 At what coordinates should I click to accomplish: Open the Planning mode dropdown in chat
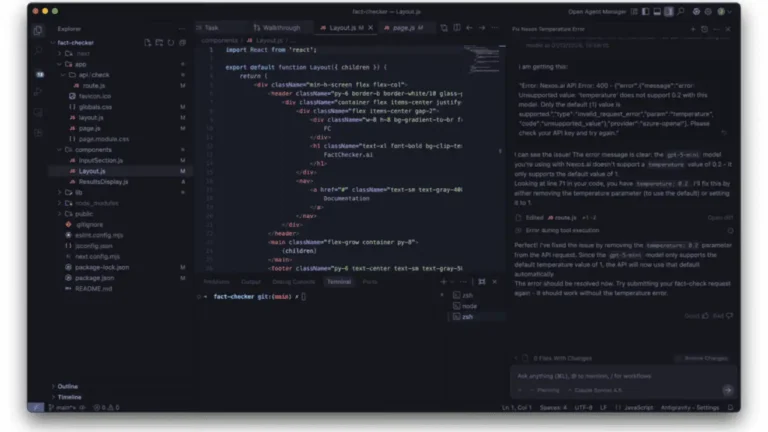click(x=545, y=390)
